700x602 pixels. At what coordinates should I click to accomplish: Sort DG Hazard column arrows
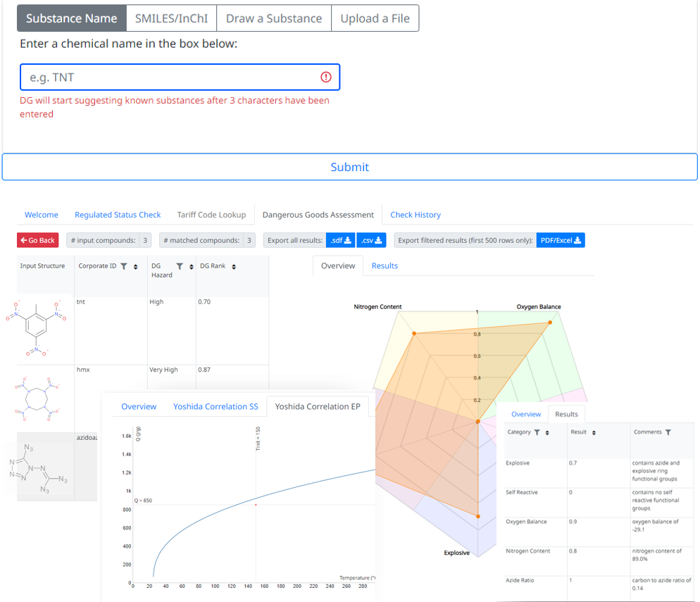point(192,266)
